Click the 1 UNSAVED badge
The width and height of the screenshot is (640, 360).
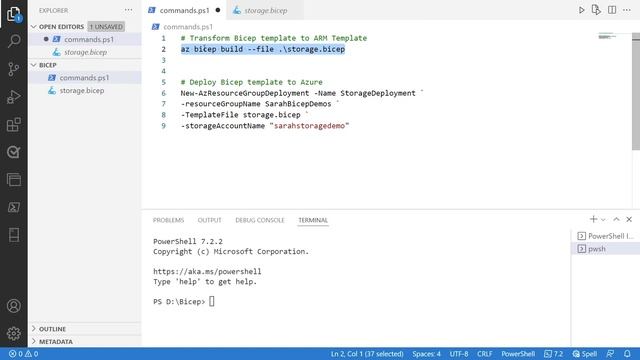point(106,27)
